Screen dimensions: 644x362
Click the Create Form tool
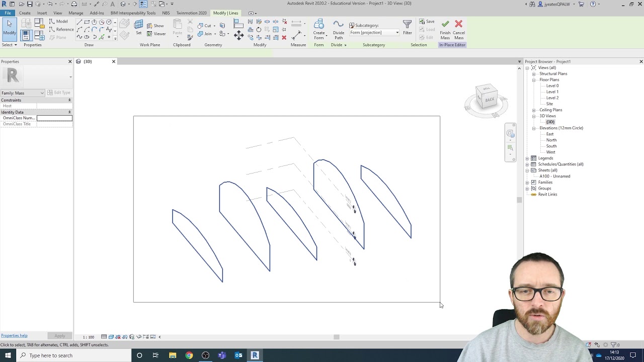pyautogui.click(x=319, y=30)
